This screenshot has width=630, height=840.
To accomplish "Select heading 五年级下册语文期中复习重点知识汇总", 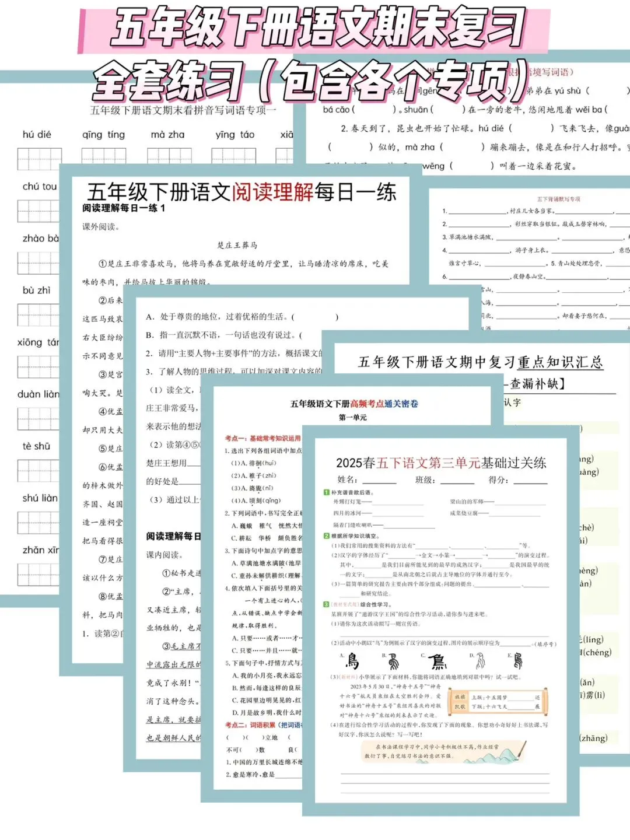I will (480, 362).
